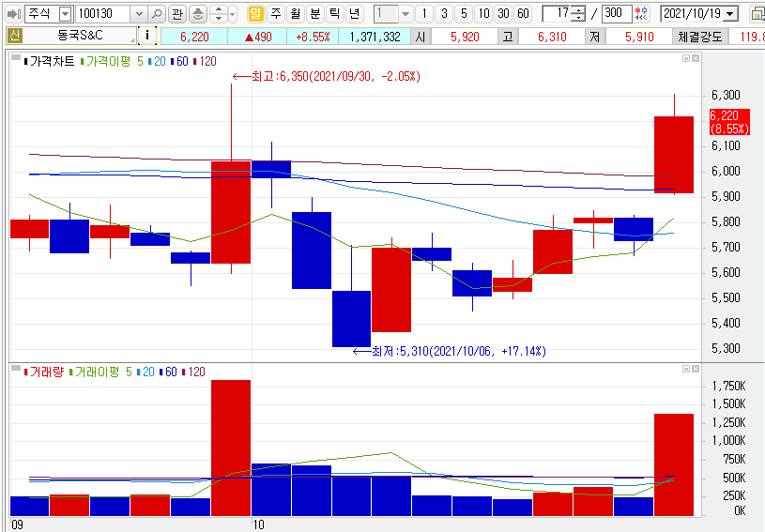Viewport: 765px width, 532px height.
Task: Click the stock name 동국S&C
Action: (80, 36)
